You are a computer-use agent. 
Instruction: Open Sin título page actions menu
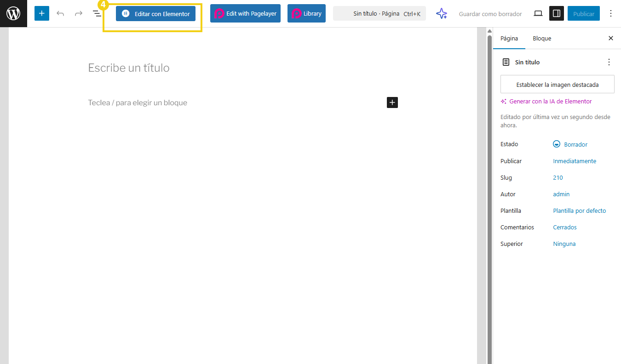click(x=609, y=62)
